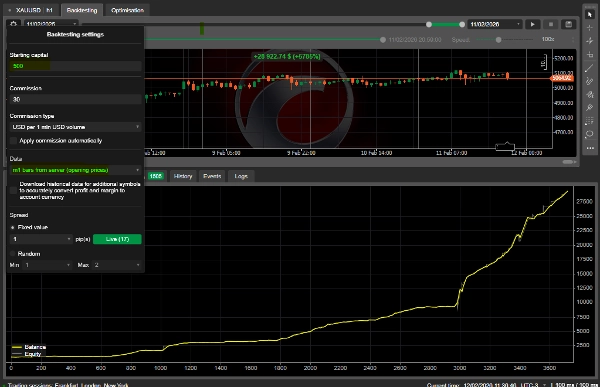Screen dimensions: 600x387
Task: Click the profit label +28 922.74 $
Action: point(287,56)
